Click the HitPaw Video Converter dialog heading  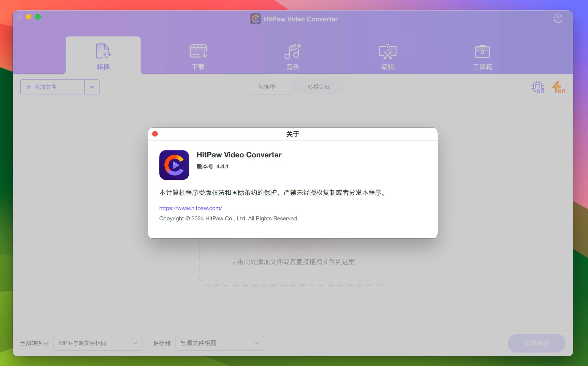pyautogui.click(x=239, y=155)
